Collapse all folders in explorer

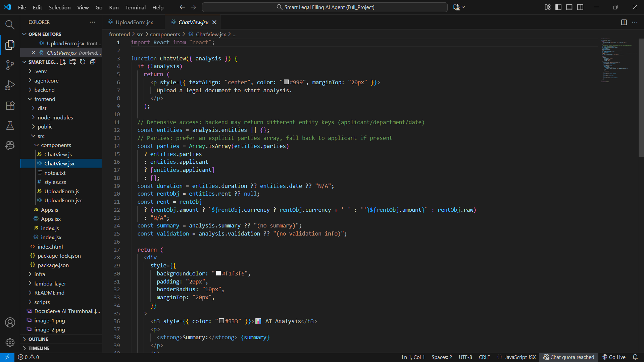[x=93, y=62]
